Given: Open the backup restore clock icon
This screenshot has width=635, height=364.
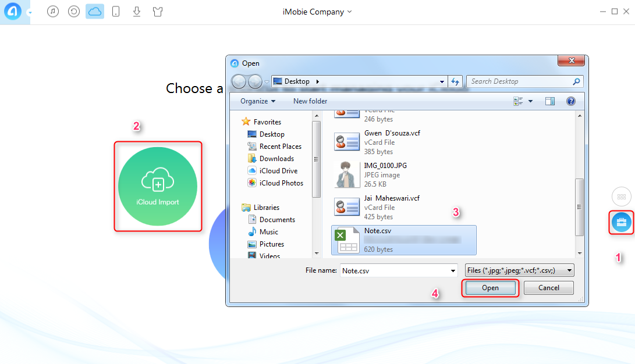Looking at the screenshot, I should click(x=74, y=11).
